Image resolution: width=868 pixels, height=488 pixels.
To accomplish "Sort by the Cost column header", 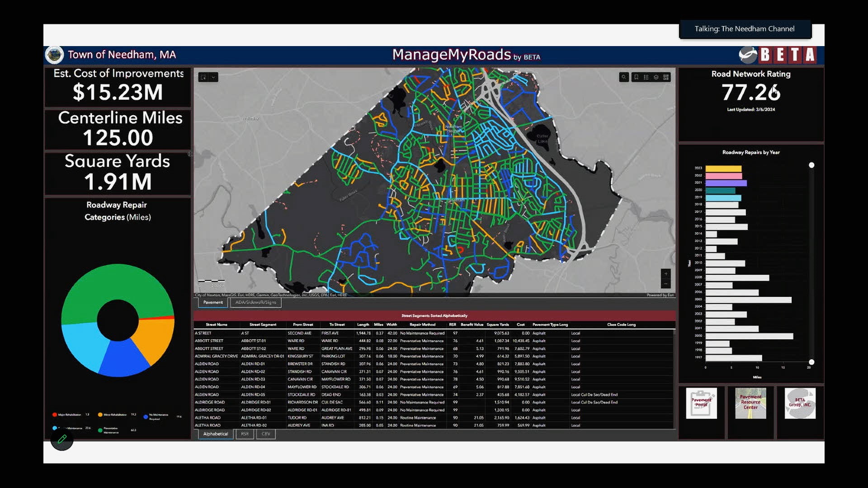I will 521,324.
